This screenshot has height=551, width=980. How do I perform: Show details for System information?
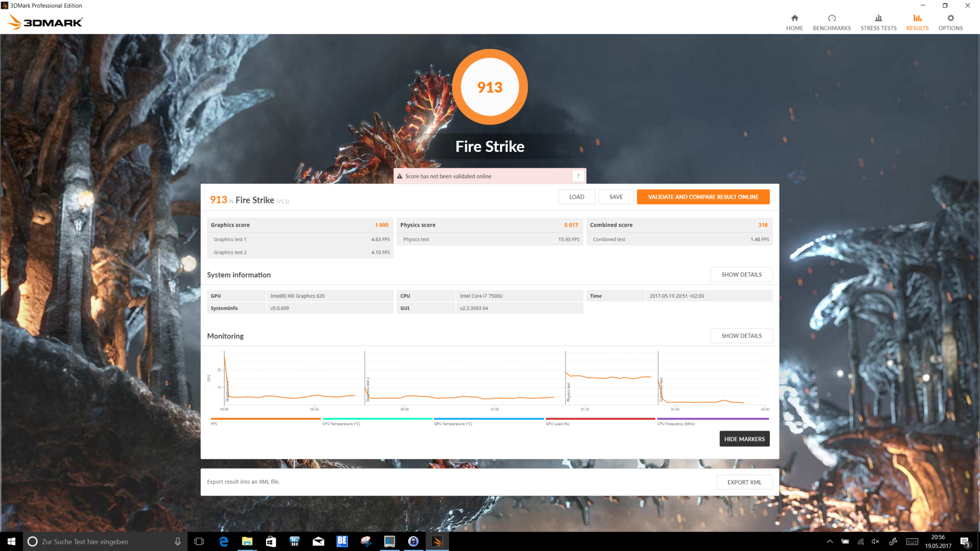(741, 274)
